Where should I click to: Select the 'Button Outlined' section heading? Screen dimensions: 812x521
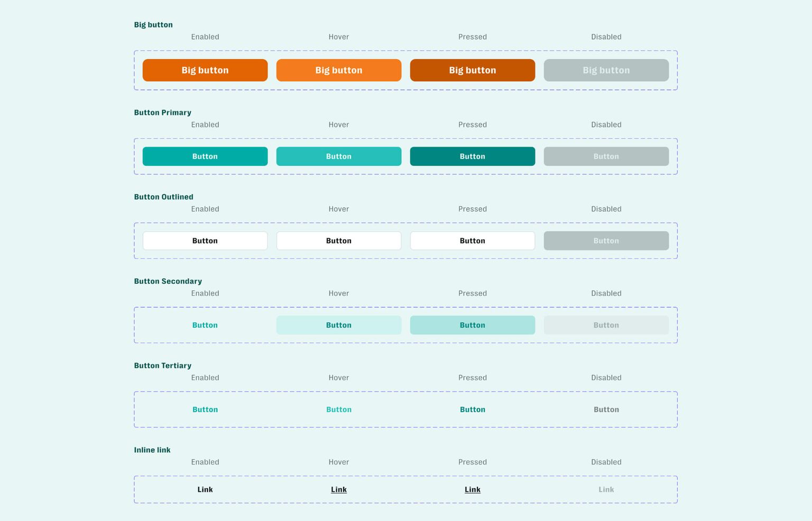(x=164, y=197)
